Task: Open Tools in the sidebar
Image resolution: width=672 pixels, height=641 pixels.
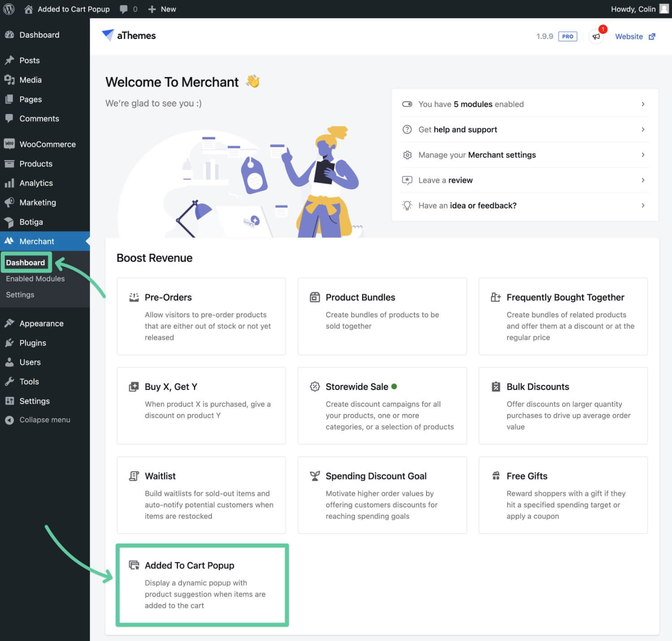Action: tap(45, 381)
